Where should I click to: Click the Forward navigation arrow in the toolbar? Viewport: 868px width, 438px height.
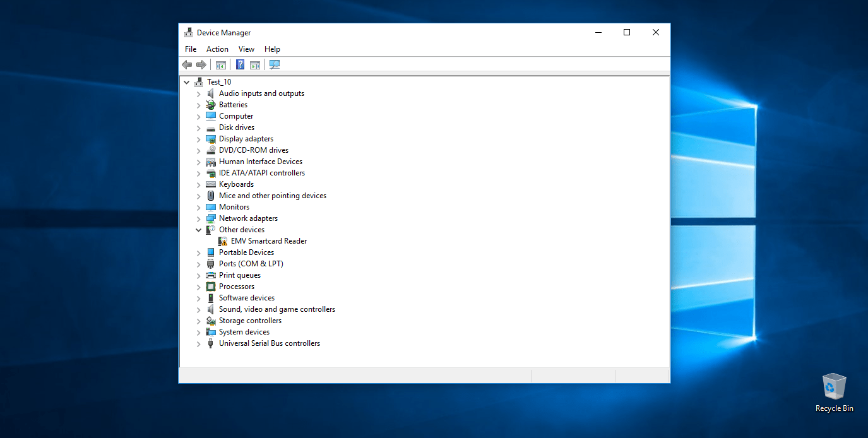(x=201, y=64)
